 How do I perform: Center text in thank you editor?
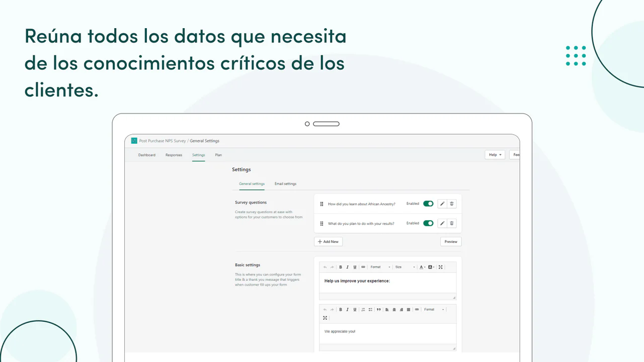click(x=394, y=309)
